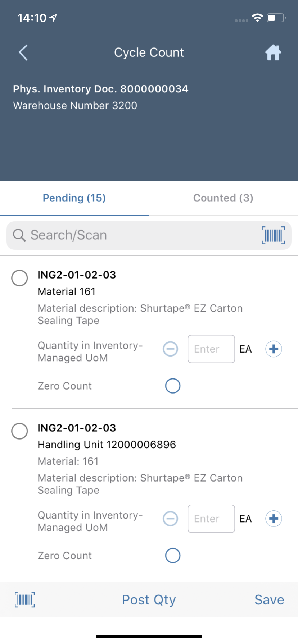298x644 pixels.
Task: Increase quantity for Material 161 with plus button
Action: pos(273,349)
